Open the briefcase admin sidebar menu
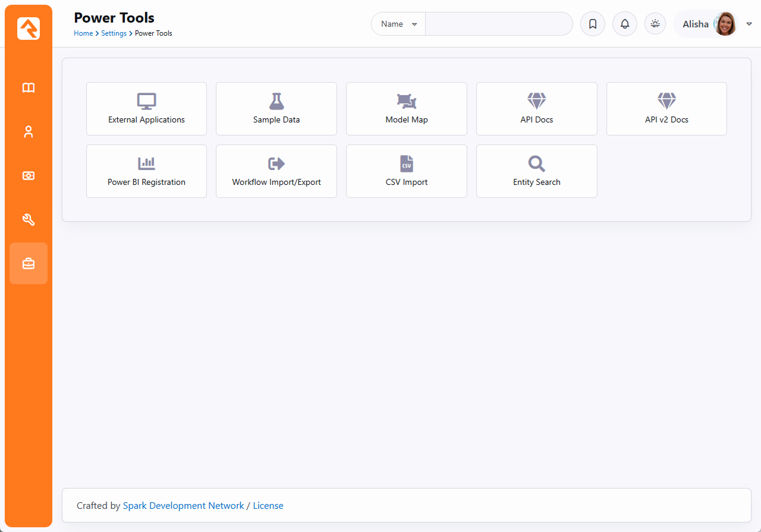 (x=29, y=263)
